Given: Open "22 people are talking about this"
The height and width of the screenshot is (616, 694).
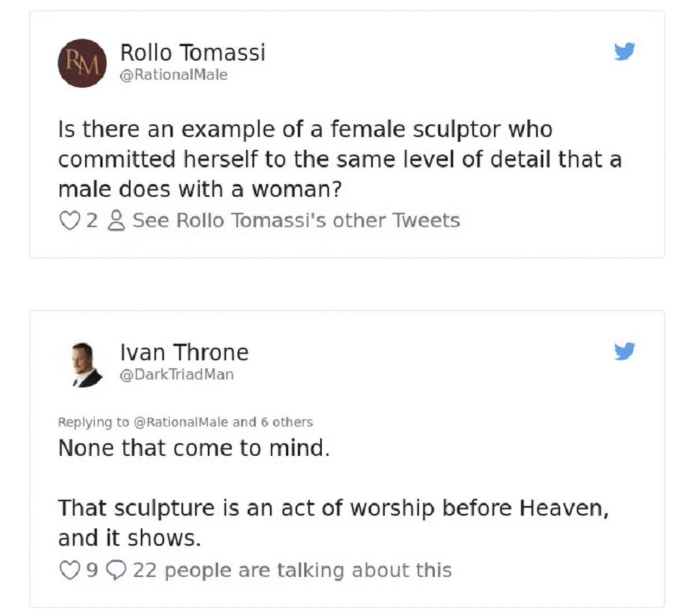Looking at the screenshot, I should 292,570.
